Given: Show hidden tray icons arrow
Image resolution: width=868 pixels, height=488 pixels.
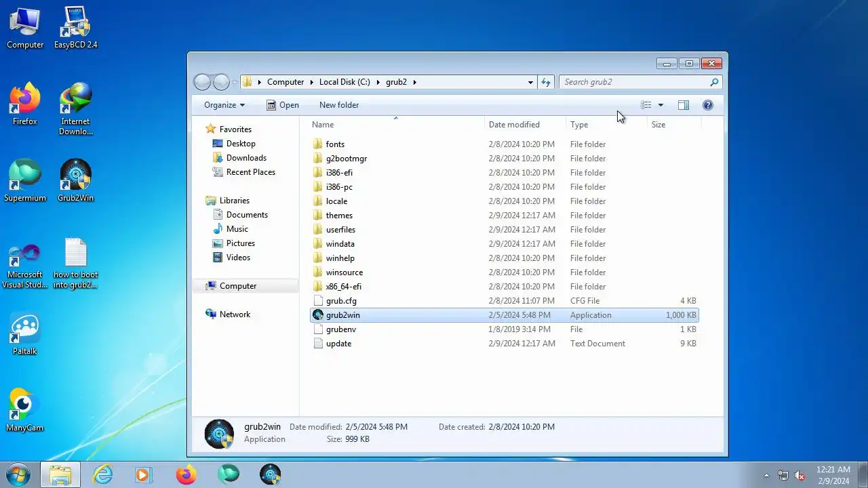Looking at the screenshot, I should (766, 475).
